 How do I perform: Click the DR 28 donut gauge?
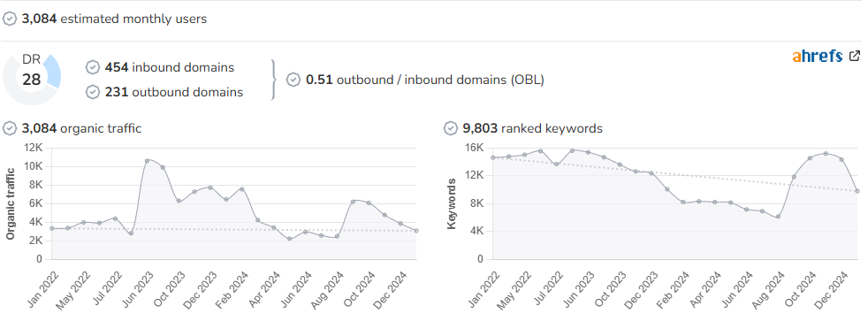pyautogui.click(x=32, y=78)
